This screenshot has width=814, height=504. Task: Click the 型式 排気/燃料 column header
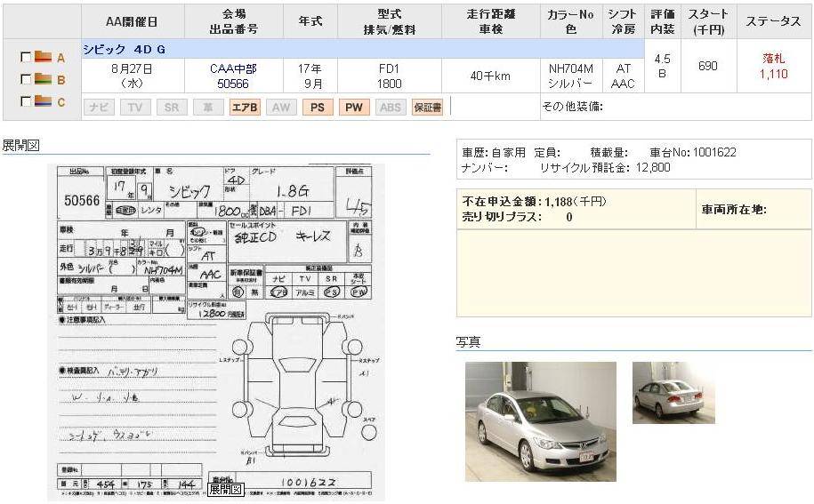point(390,21)
